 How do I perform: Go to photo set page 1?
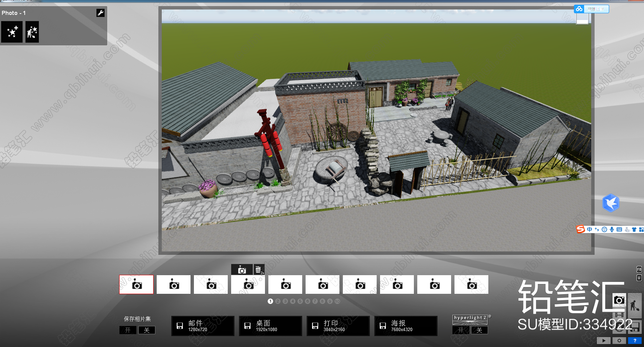(x=270, y=301)
